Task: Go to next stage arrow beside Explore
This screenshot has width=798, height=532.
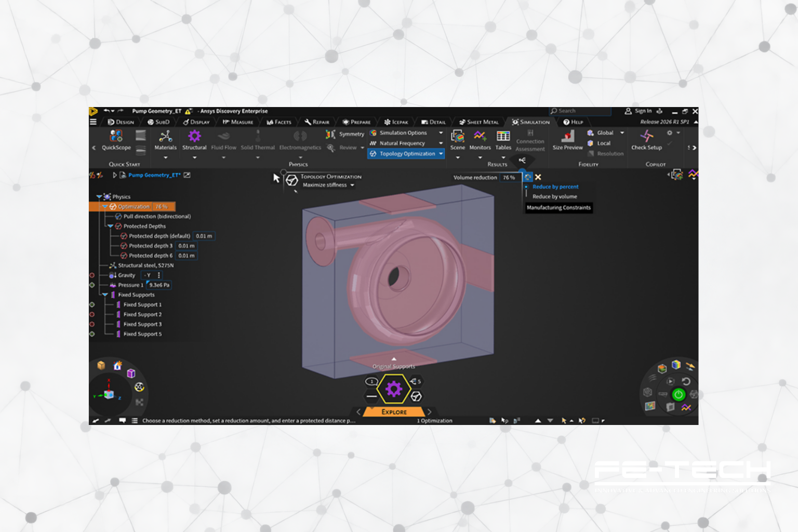Action: click(430, 412)
